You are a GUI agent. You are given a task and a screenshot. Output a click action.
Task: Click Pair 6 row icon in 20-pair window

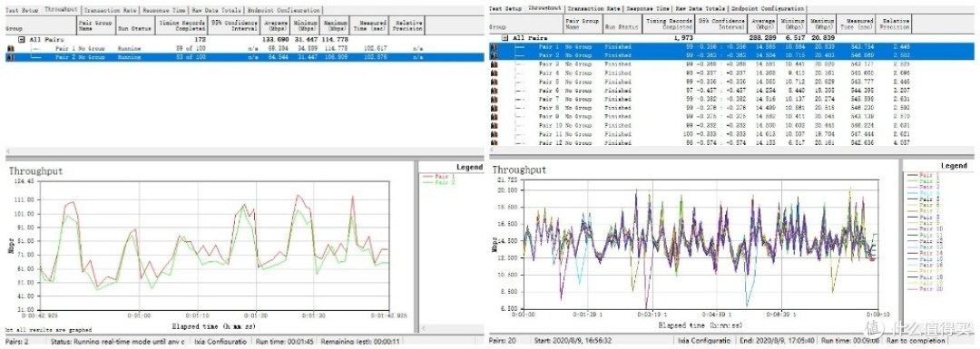[x=494, y=91]
